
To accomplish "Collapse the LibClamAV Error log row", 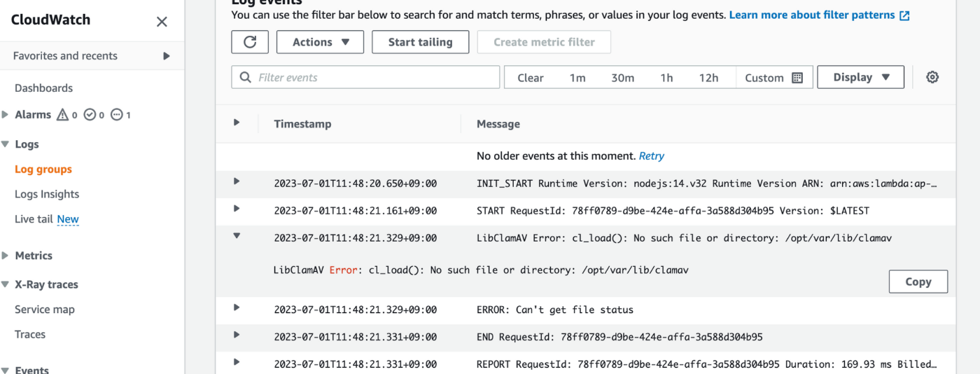I will pyautogui.click(x=237, y=236).
